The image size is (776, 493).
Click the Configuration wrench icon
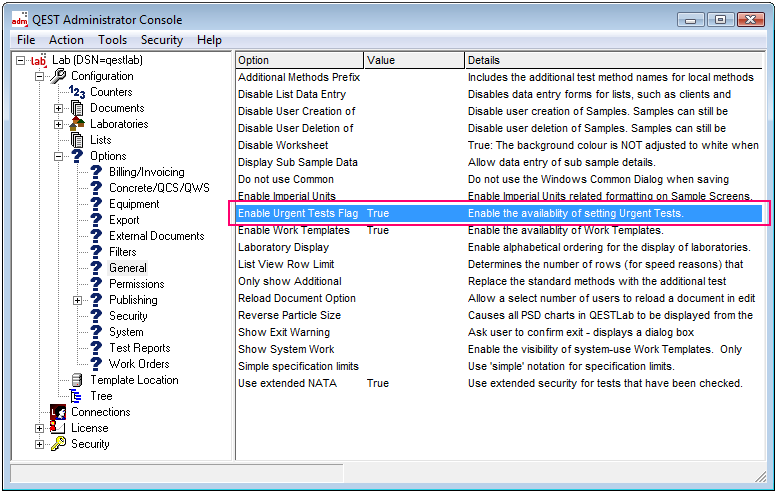58,76
